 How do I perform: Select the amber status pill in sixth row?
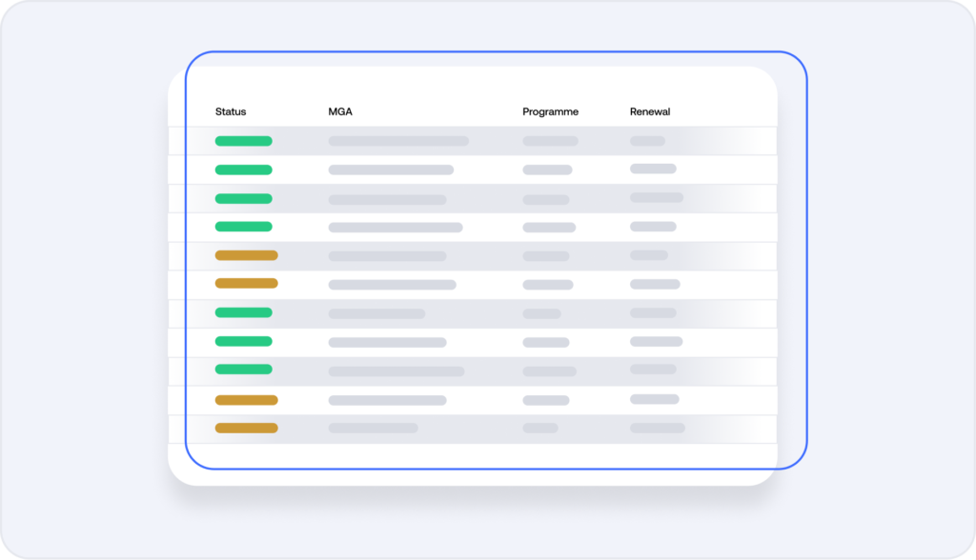tap(246, 284)
